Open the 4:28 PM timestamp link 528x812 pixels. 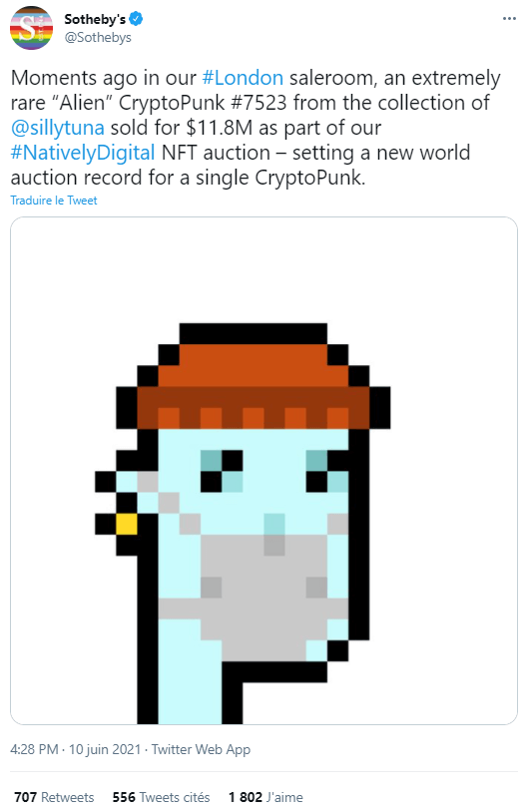34,749
